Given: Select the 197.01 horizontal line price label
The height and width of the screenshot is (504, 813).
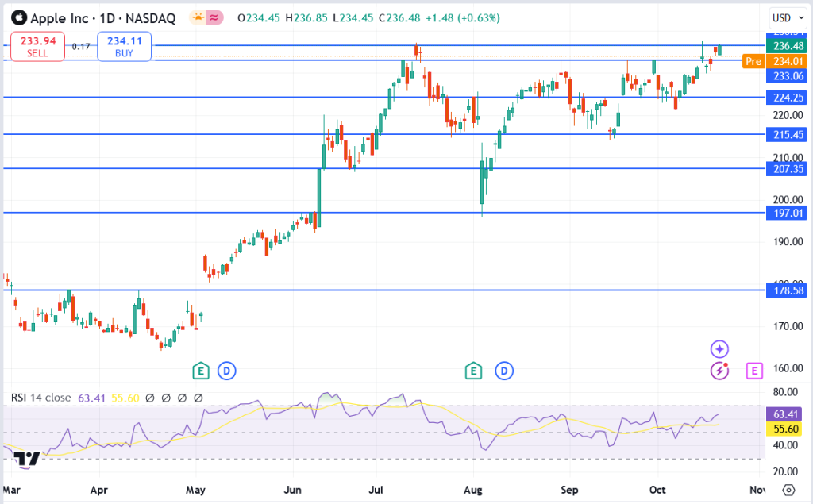Looking at the screenshot, I should 787,214.
